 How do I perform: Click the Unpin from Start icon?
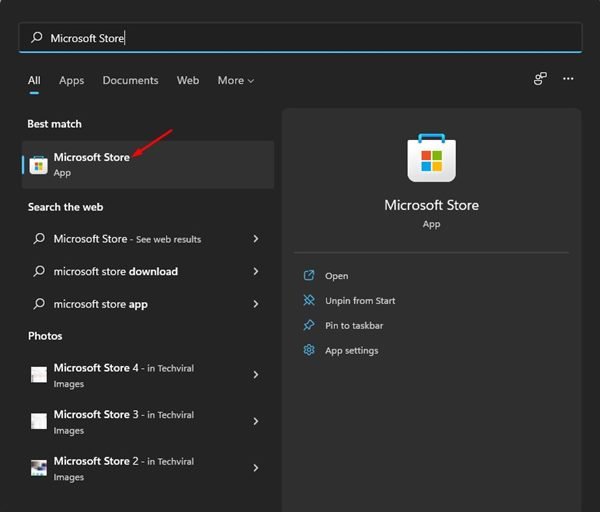coord(309,300)
